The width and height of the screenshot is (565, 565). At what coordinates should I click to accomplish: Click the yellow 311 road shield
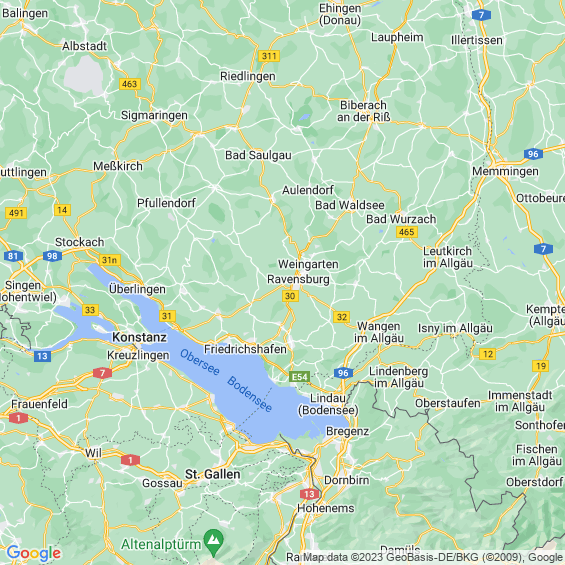(269, 56)
